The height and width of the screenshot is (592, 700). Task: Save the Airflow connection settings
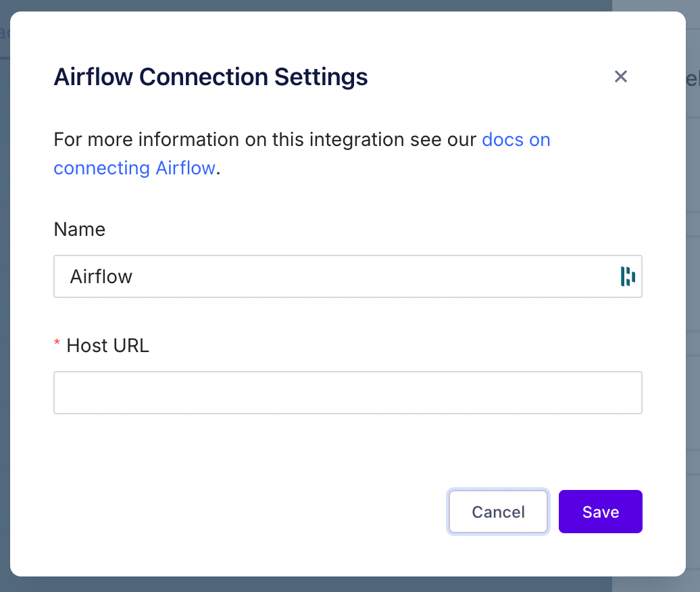(x=600, y=512)
